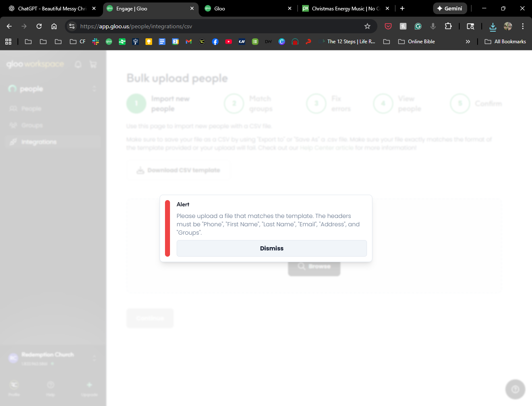Open the All Bookmarks folder
Image resolution: width=532 pixels, height=406 pixels.
pyautogui.click(x=505, y=42)
